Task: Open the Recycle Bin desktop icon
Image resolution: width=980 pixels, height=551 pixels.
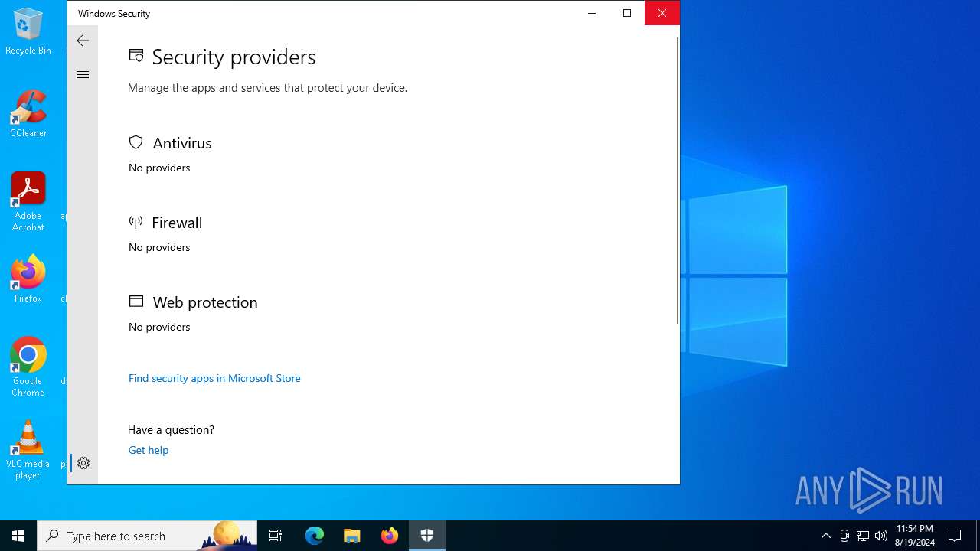Action: point(28,31)
